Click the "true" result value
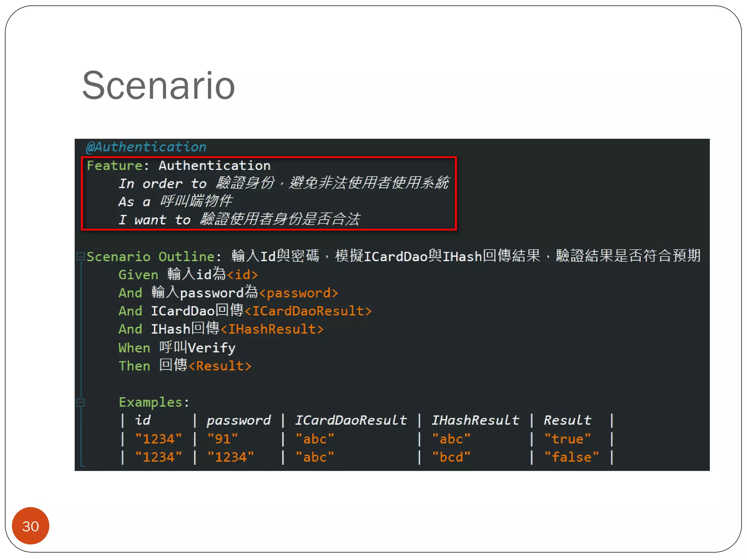The width and height of the screenshot is (747, 560). point(567,439)
